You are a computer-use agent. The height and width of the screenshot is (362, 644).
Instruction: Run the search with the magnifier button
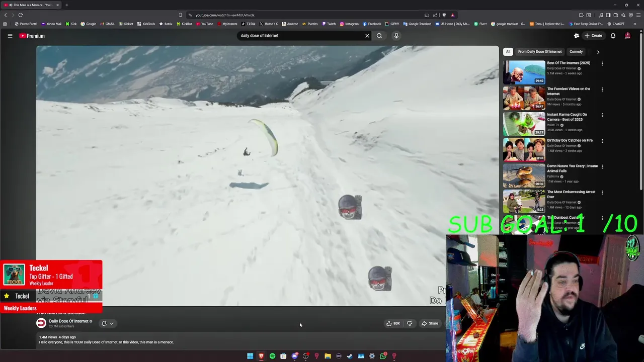click(x=379, y=36)
